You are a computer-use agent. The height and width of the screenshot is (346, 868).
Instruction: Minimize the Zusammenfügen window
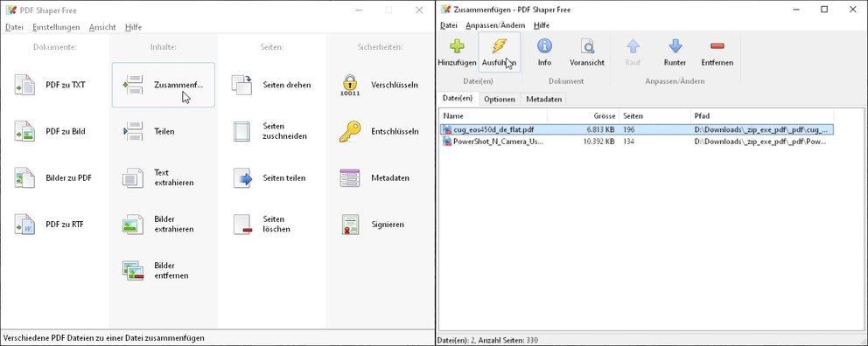point(796,10)
